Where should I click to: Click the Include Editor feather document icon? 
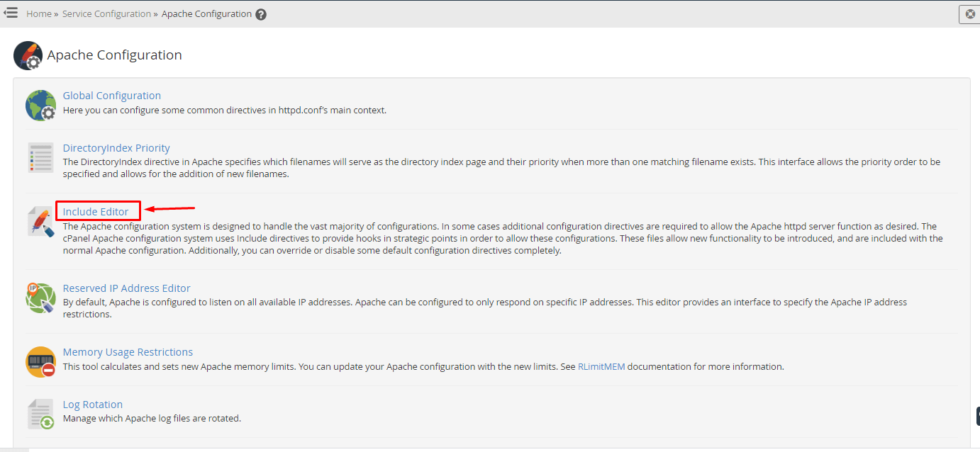40,222
